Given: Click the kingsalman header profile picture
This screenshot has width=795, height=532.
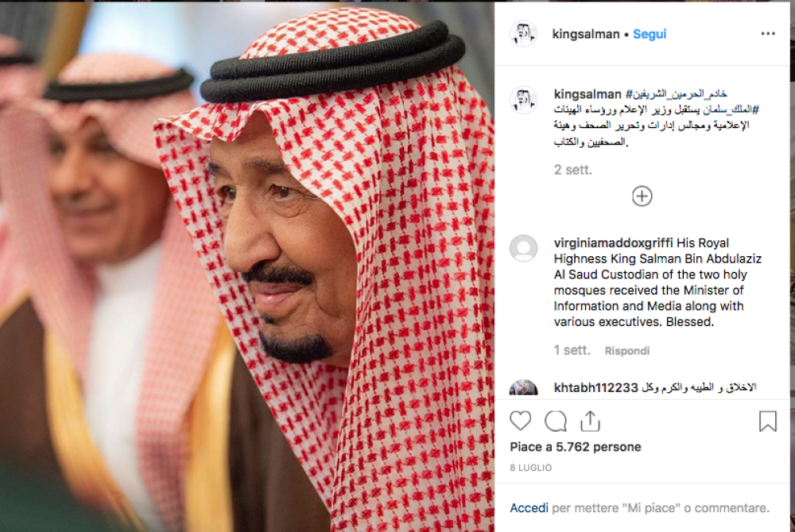Looking at the screenshot, I should click(x=523, y=34).
